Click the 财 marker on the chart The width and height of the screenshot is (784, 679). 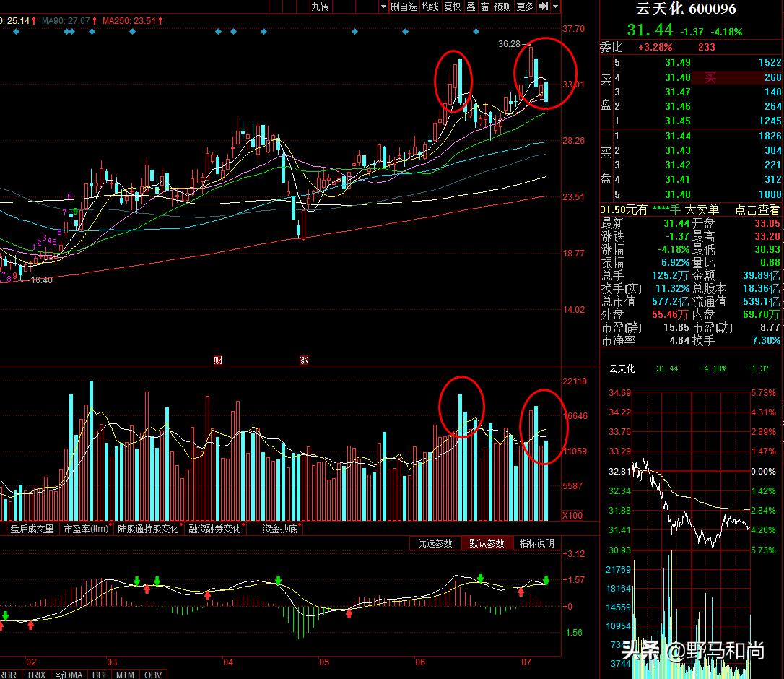click(x=217, y=360)
